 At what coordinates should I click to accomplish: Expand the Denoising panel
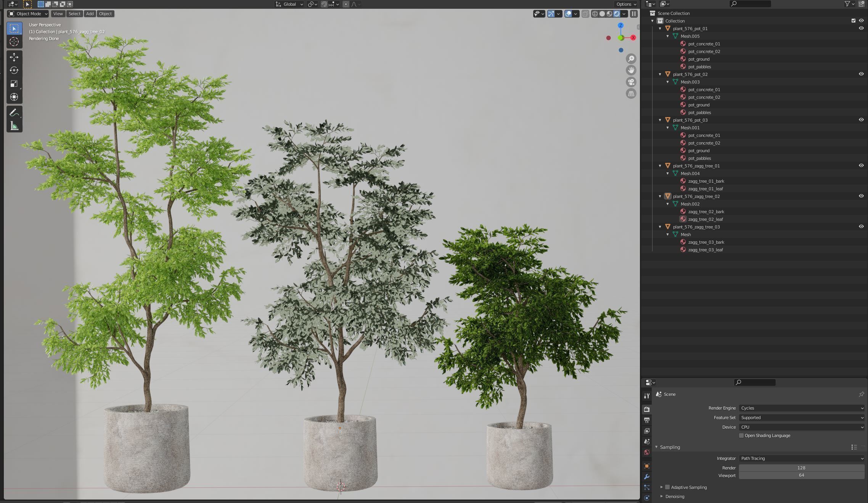coord(662,497)
